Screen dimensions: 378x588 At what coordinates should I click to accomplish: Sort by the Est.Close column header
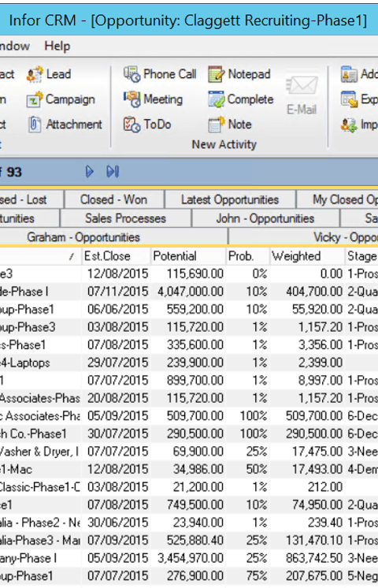pyautogui.click(x=116, y=256)
